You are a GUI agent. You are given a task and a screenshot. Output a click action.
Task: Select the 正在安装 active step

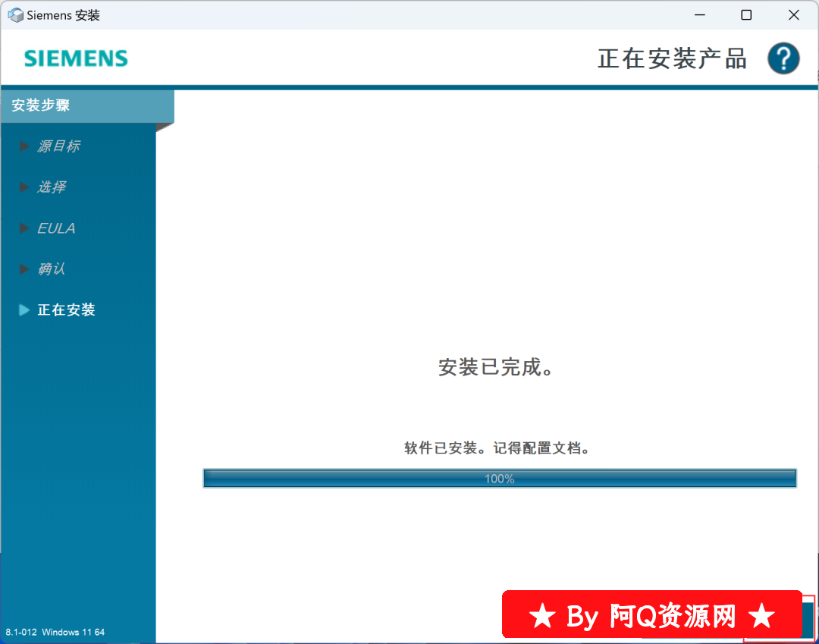(66, 309)
